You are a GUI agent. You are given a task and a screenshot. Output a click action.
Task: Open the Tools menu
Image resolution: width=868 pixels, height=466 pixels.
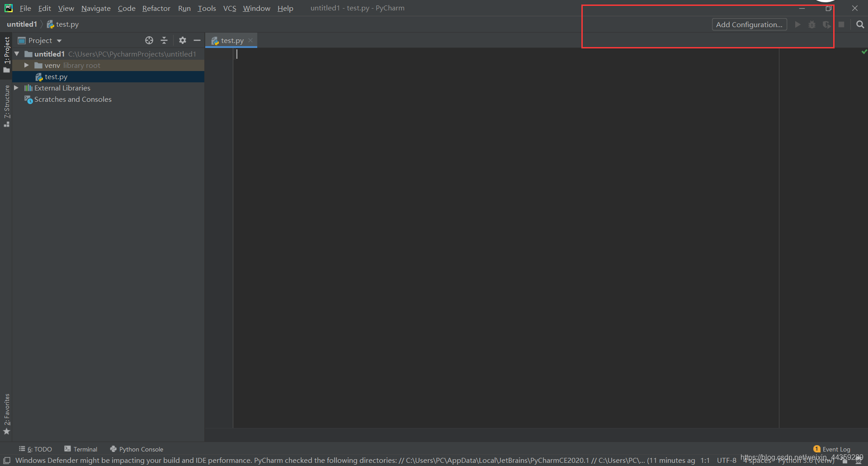[207, 8]
